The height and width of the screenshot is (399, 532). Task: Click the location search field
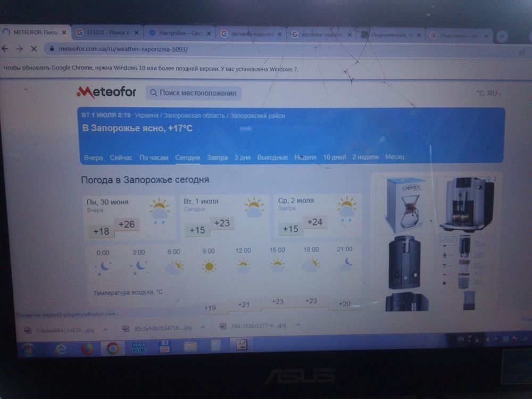coord(194,93)
